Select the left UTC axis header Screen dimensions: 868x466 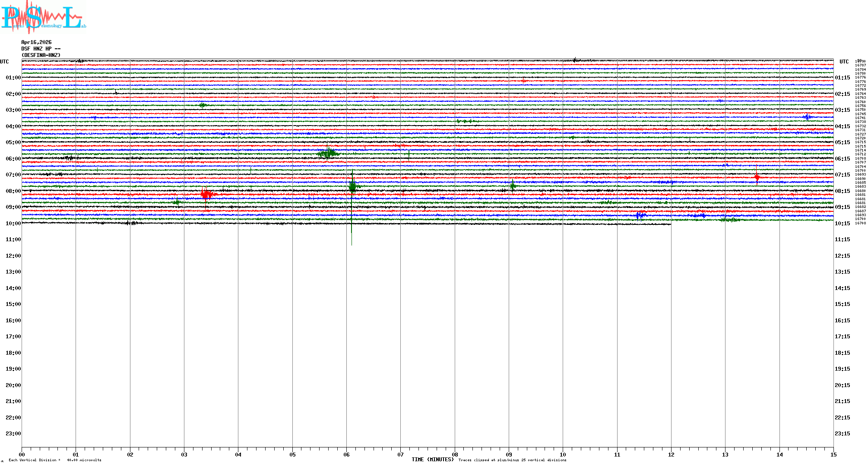tap(4, 62)
